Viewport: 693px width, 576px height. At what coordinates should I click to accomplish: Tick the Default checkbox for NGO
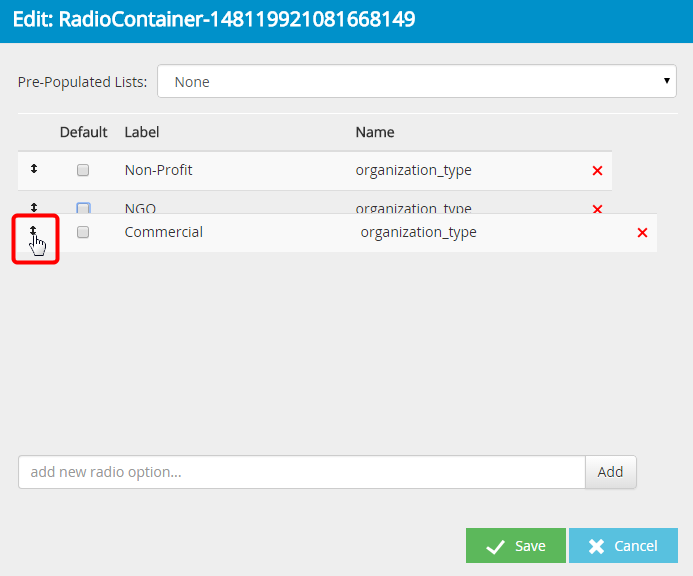(83, 207)
